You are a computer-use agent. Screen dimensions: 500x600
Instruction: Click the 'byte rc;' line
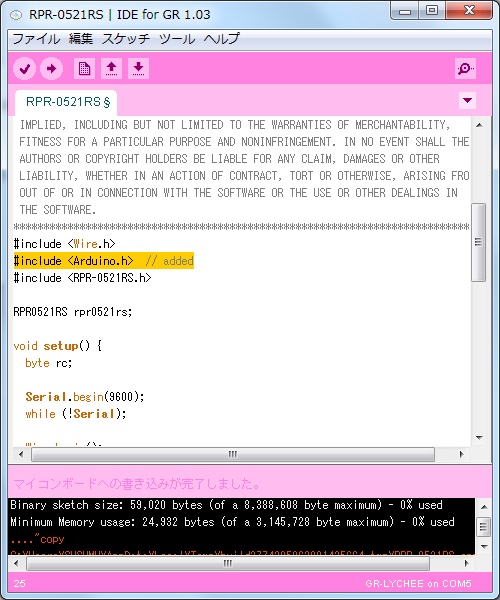[49, 363]
